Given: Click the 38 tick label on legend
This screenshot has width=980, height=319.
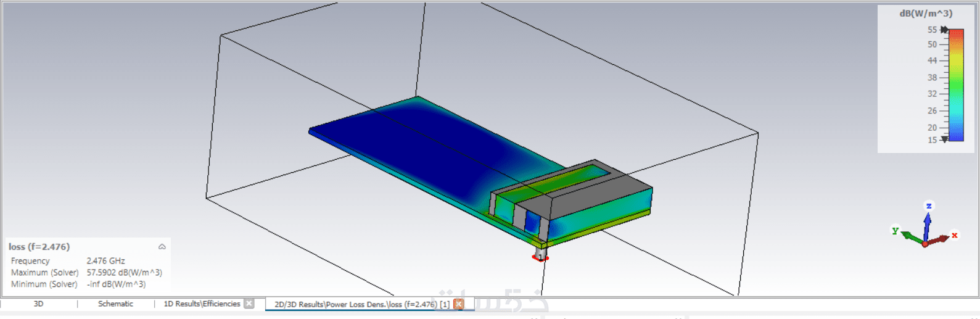Looking at the screenshot, I should [x=932, y=78].
